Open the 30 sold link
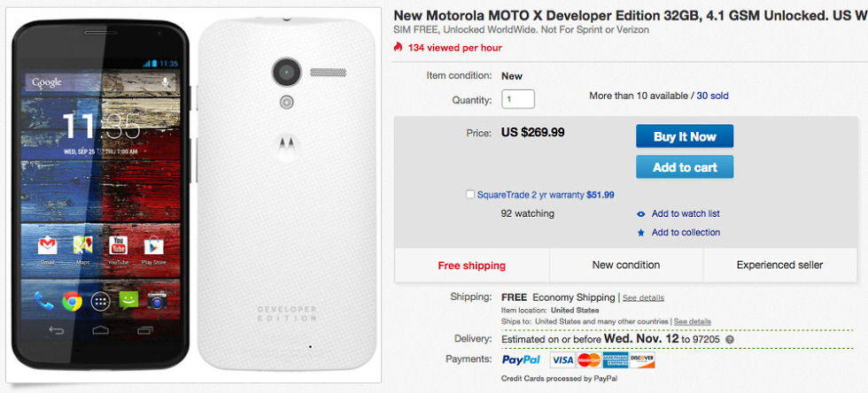The height and width of the screenshot is (393, 868). pyautogui.click(x=712, y=96)
